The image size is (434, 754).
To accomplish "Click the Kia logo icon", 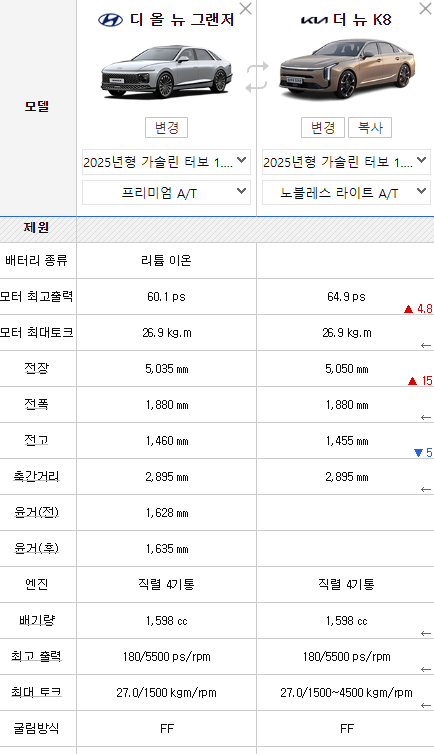I will 314,20.
